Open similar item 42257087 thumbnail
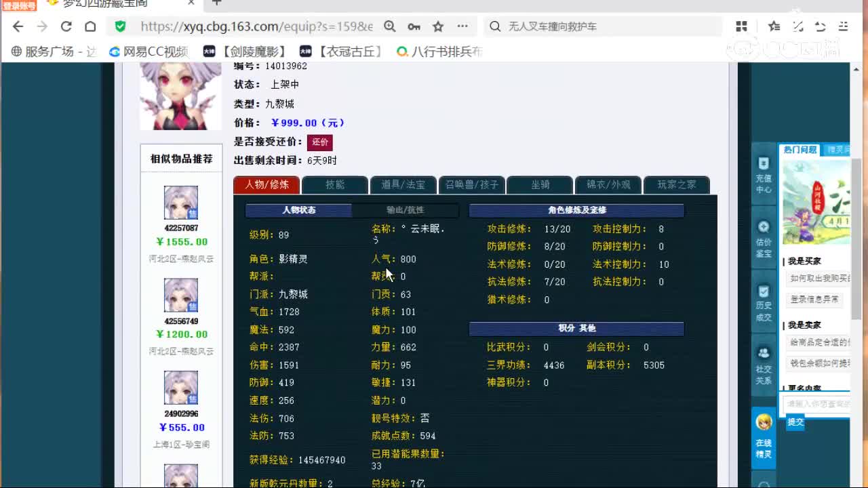The height and width of the screenshot is (488, 868). coord(181,203)
